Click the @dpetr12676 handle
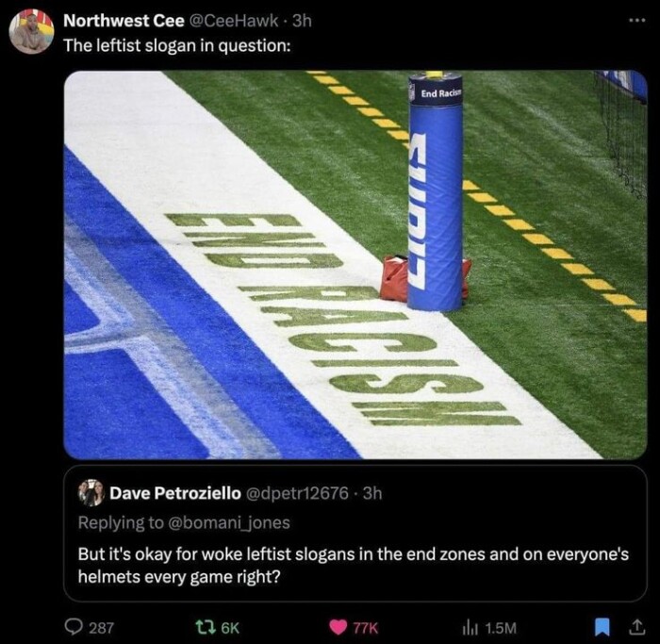The width and height of the screenshot is (660, 644). [x=298, y=492]
